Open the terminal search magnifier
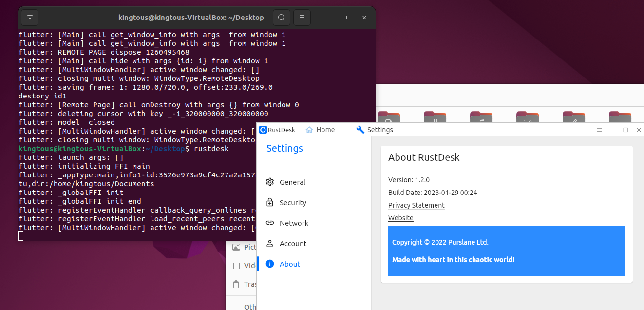Screen dimensions: 644x310 (282, 17)
